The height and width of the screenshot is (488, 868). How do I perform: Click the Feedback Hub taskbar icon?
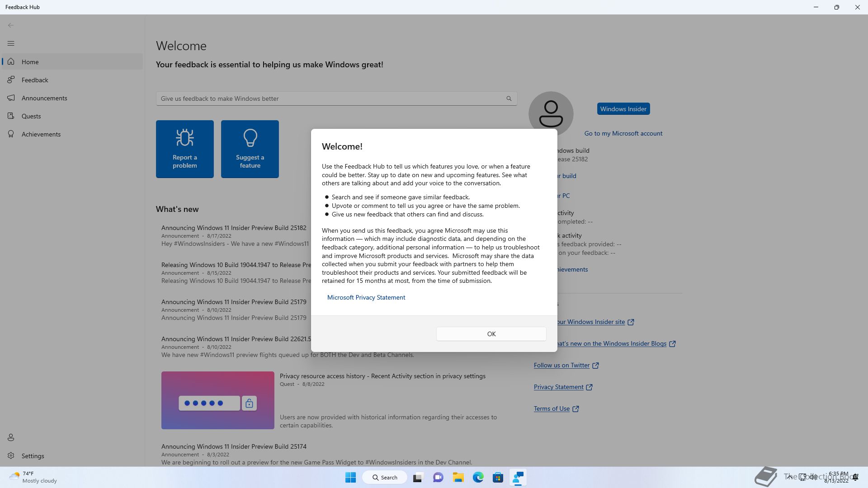(518, 478)
